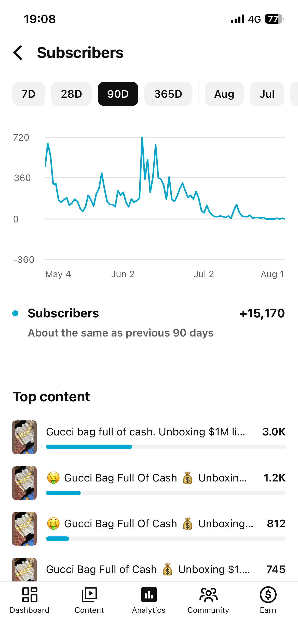Tap the cellular signal bars icon

click(237, 19)
